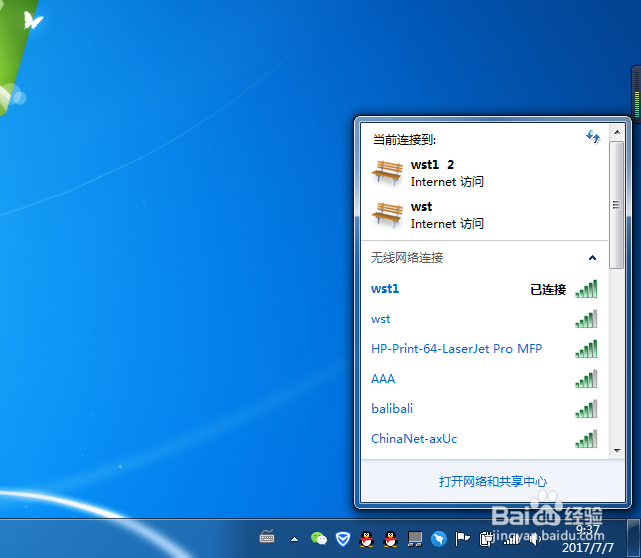Screen dimensions: 641x558
Task: Click the signal bars icon for wst1
Action: (x=586, y=289)
